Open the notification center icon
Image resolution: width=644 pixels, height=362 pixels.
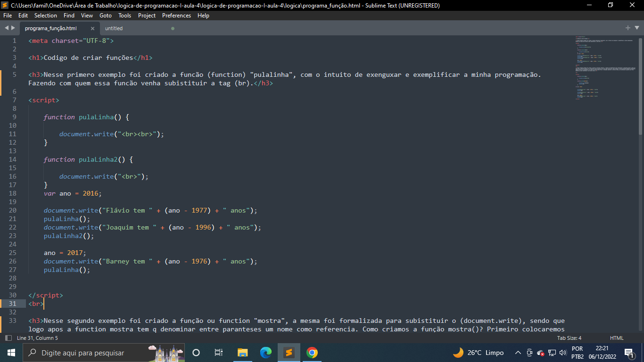(x=629, y=353)
